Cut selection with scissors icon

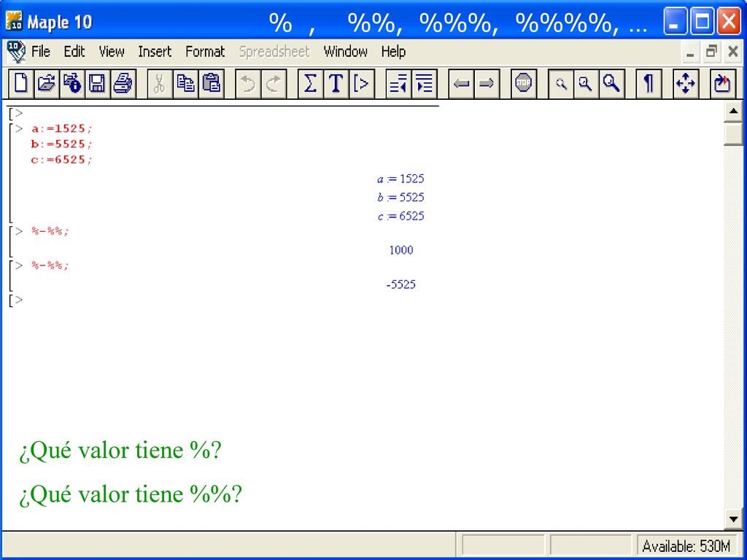(x=160, y=84)
